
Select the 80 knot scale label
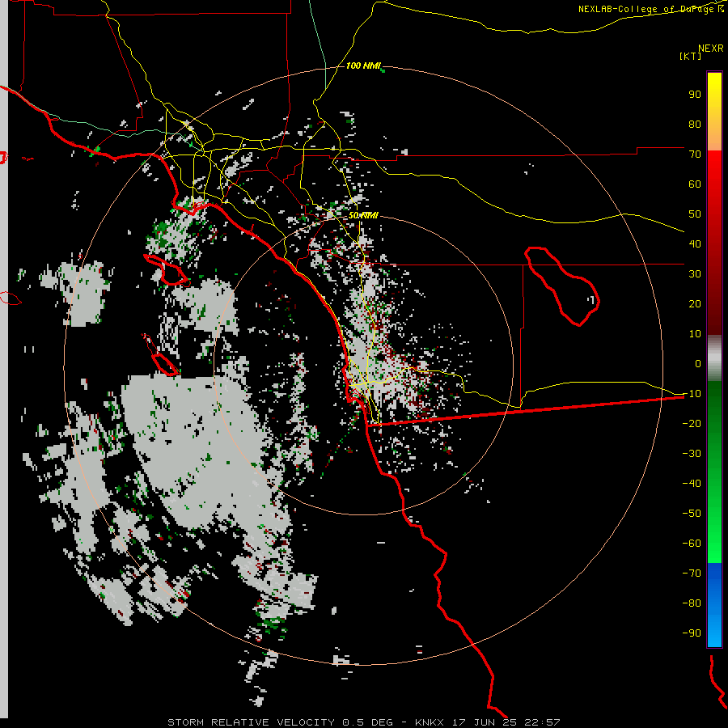tap(695, 124)
